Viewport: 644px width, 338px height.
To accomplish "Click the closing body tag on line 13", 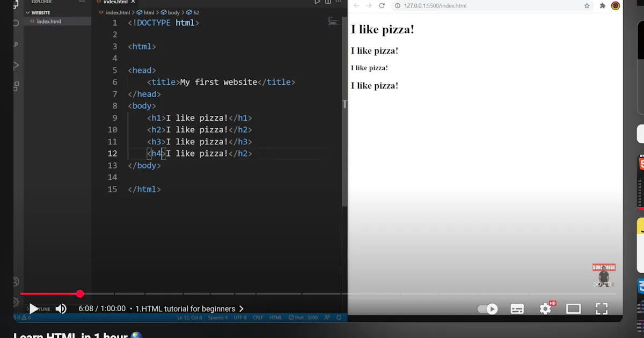I will 144,165.
